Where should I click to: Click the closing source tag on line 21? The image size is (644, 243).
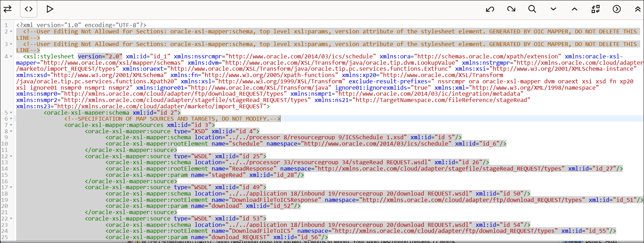131,212
